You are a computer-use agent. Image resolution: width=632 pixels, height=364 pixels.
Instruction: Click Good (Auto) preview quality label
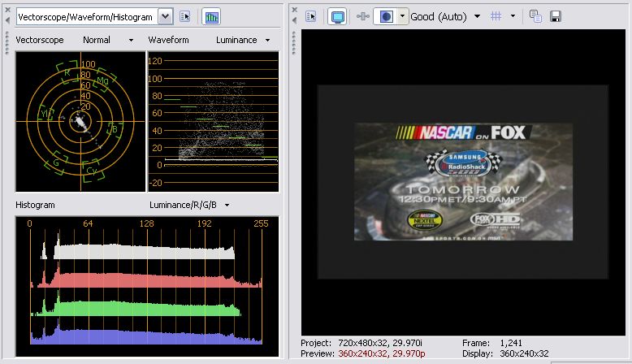[x=438, y=16]
